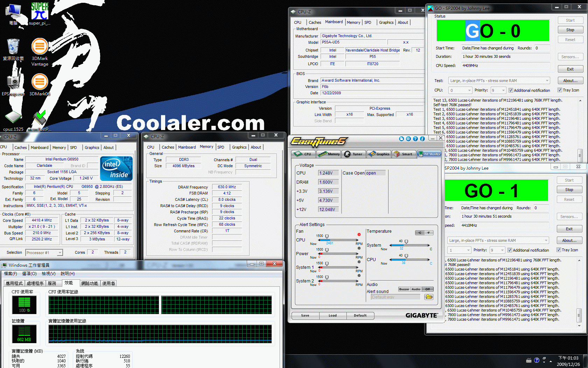This screenshot has height=368, width=588.
Task: Toggle Additional notification in the GO - 1 window
Action: click(510, 250)
